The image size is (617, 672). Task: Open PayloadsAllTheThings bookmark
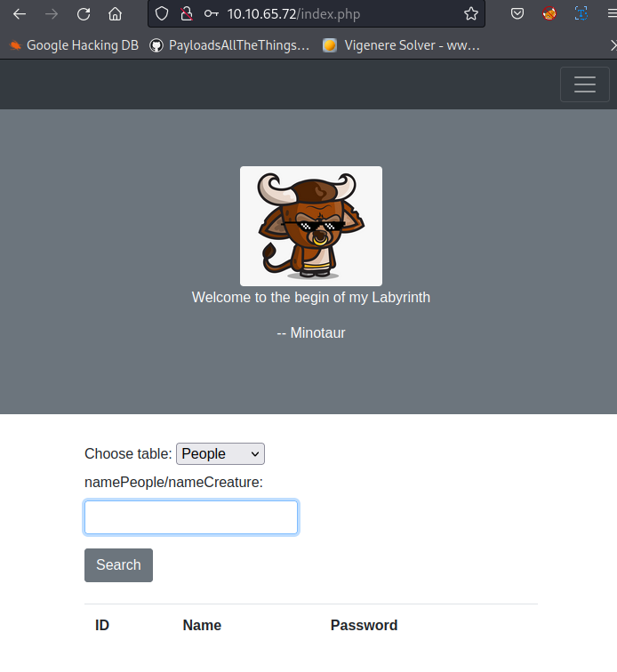[230, 45]
